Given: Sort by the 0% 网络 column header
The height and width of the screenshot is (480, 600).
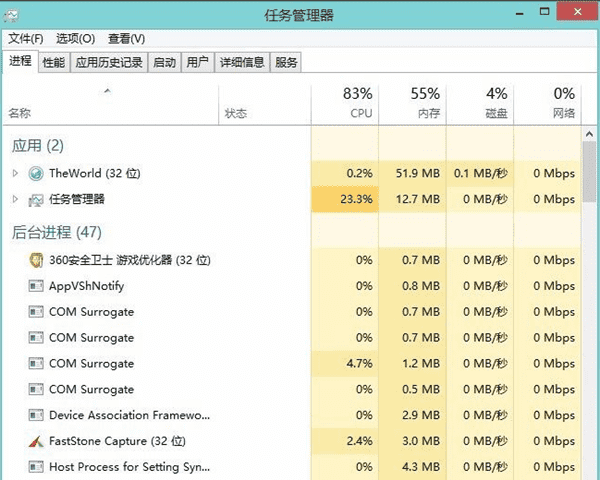Looking at the screenshot, I should [x=547, y=104].
